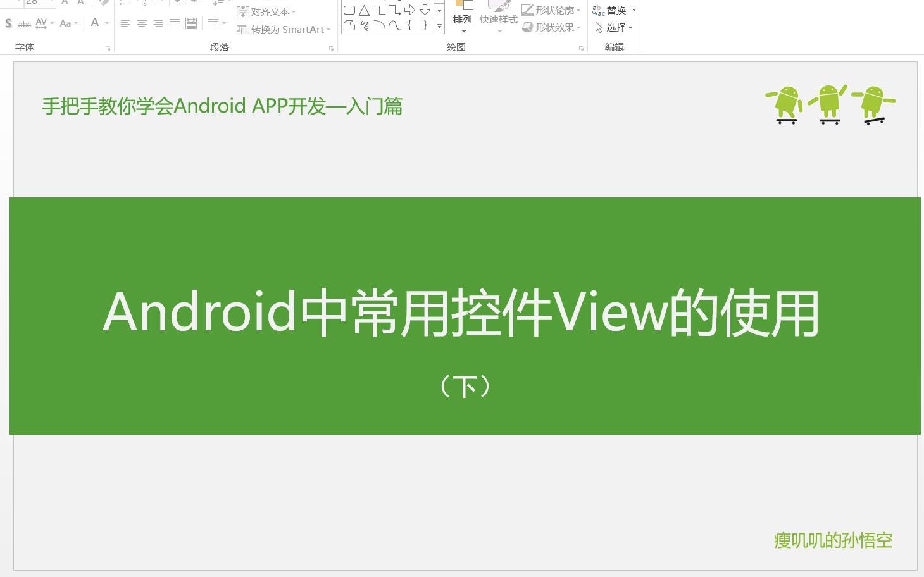
Task: Apply text shadow with the S icon
Action: (8, 23)
